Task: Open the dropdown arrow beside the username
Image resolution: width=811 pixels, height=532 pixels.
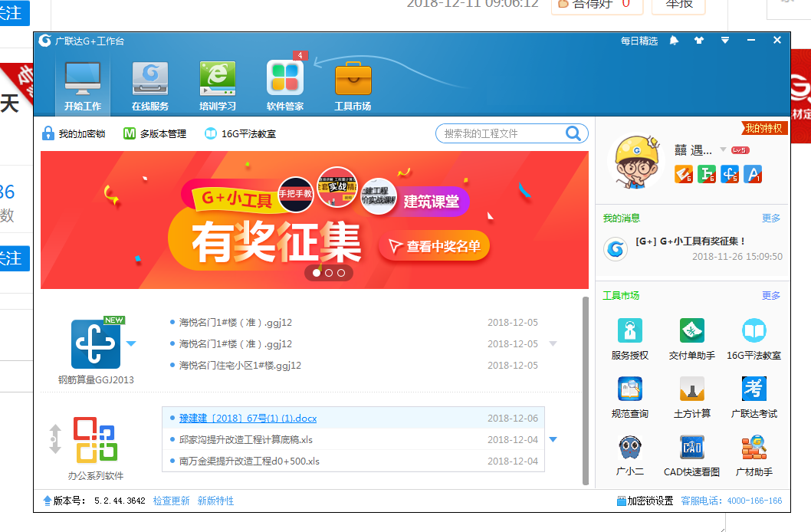Action: pos(723,149)
